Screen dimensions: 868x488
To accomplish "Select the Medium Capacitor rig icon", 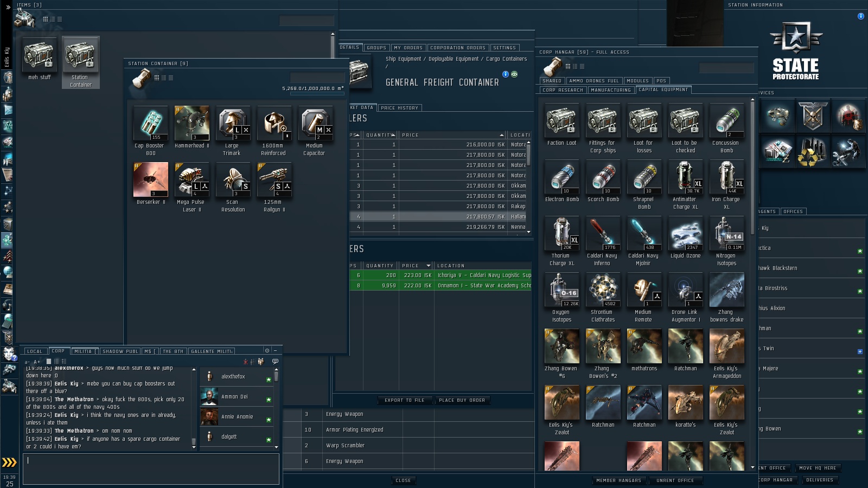I will point(315,123).
